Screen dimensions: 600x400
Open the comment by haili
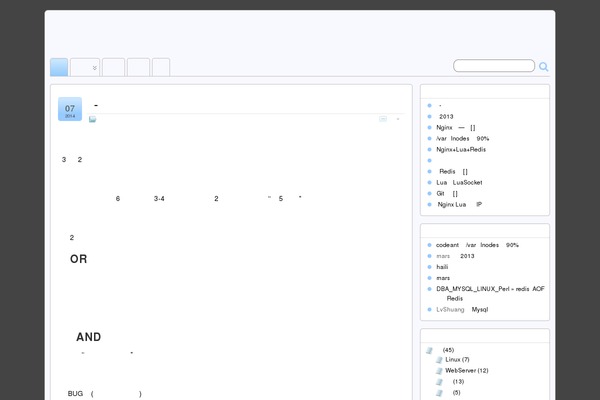point(442,267)
